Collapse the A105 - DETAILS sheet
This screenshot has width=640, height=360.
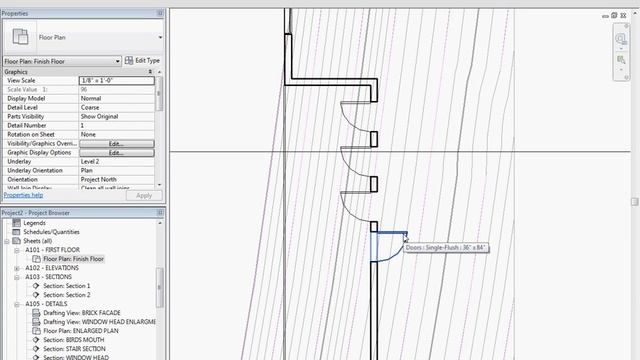17,304
